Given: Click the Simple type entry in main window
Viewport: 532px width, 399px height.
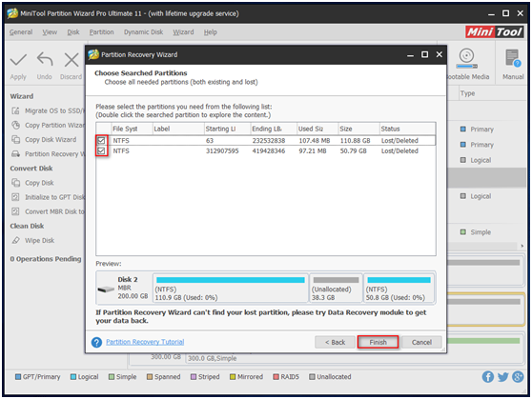Looking at the screenshot, I should point(476,232).
